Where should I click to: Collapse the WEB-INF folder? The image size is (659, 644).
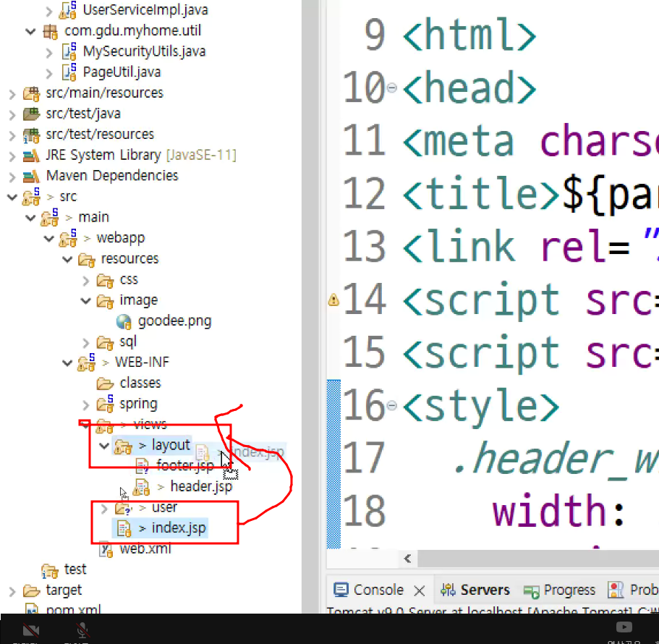[67, 363]
